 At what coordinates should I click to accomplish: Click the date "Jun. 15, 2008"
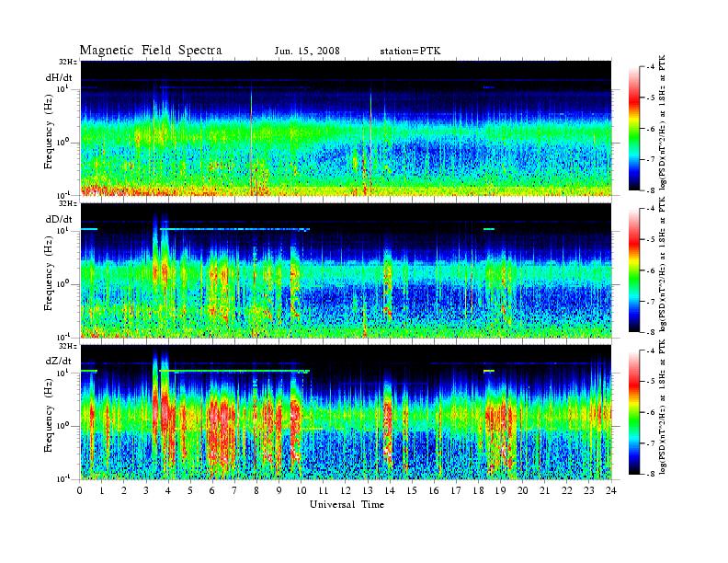(307, 52)
